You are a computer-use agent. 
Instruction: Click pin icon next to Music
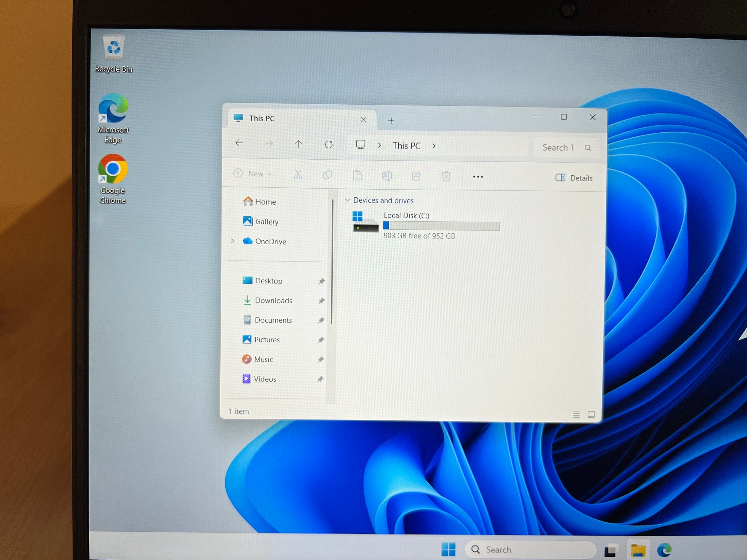(x=320, y=360)
